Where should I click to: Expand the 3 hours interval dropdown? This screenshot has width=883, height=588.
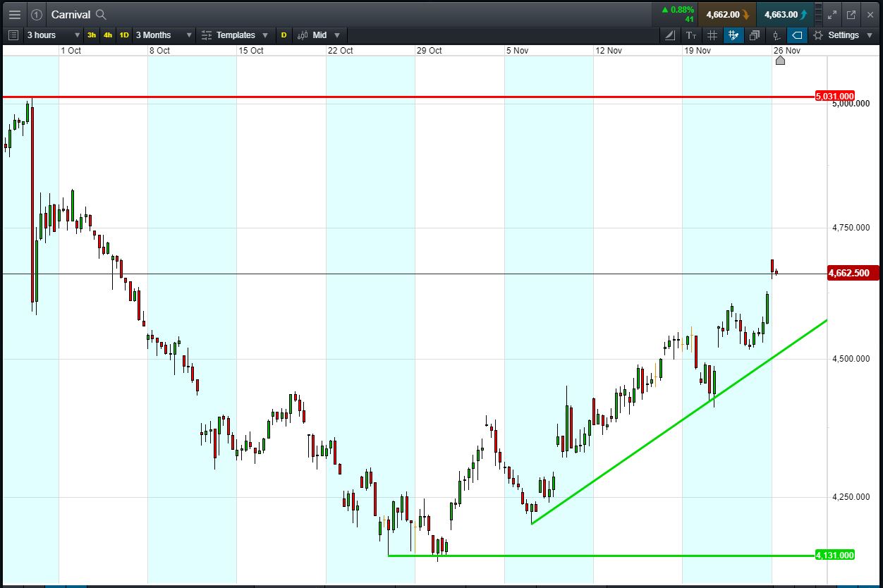click(x=54, y=35)
